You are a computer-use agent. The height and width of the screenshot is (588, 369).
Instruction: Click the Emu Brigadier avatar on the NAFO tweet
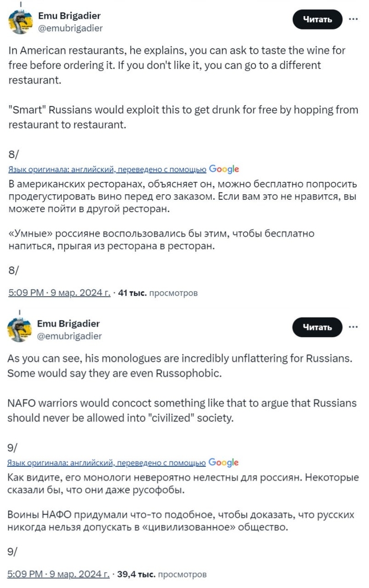point(20,329)
